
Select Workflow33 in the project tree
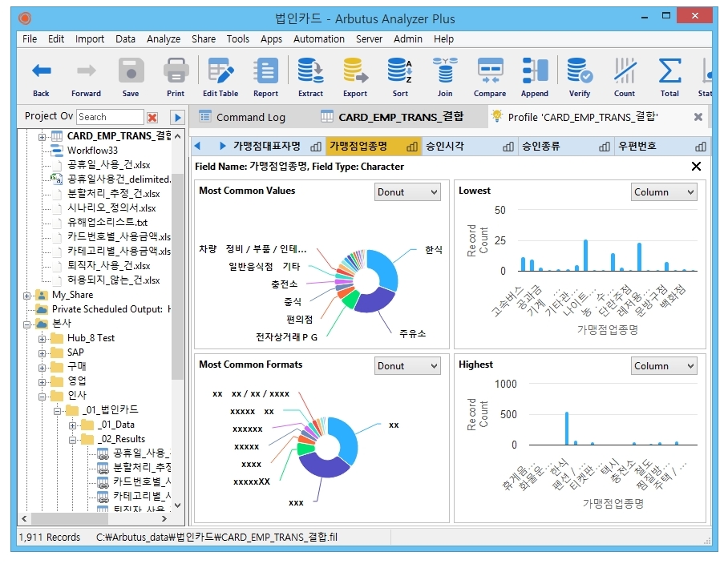click(x=92, y=151)
